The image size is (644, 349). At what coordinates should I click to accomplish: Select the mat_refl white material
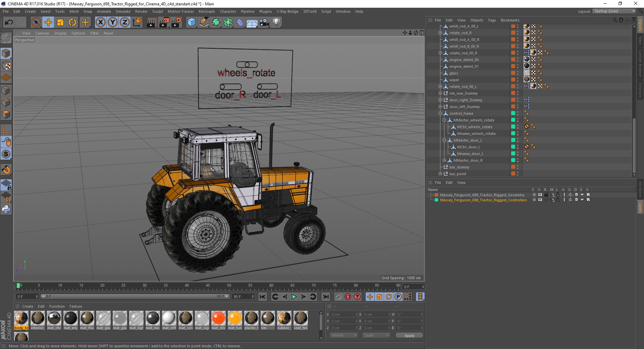(169, 320)
